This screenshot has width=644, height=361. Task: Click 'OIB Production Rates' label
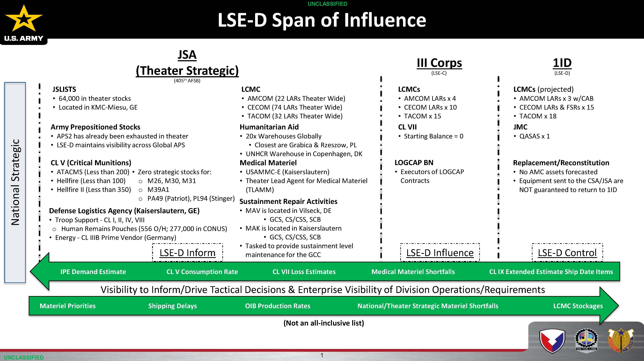click(278, 306)
